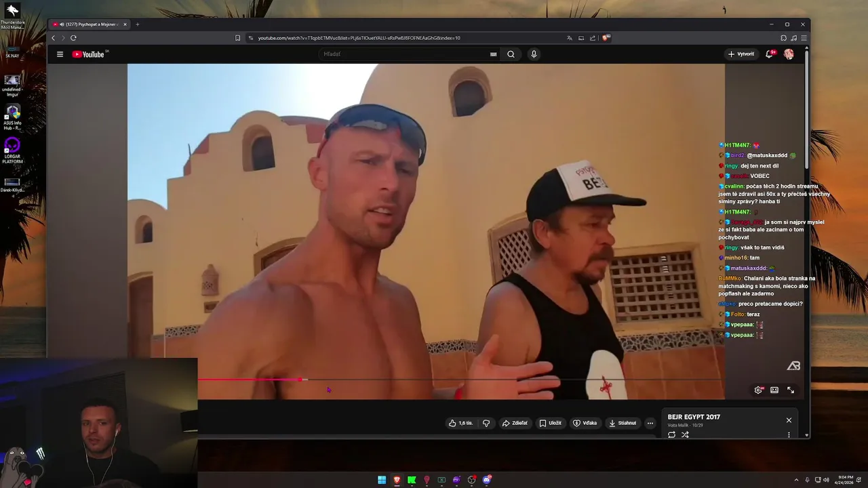Screen dimensions: 868x488
Task: Open the clock showing 9:04 PM
Action: click(845, 480)
